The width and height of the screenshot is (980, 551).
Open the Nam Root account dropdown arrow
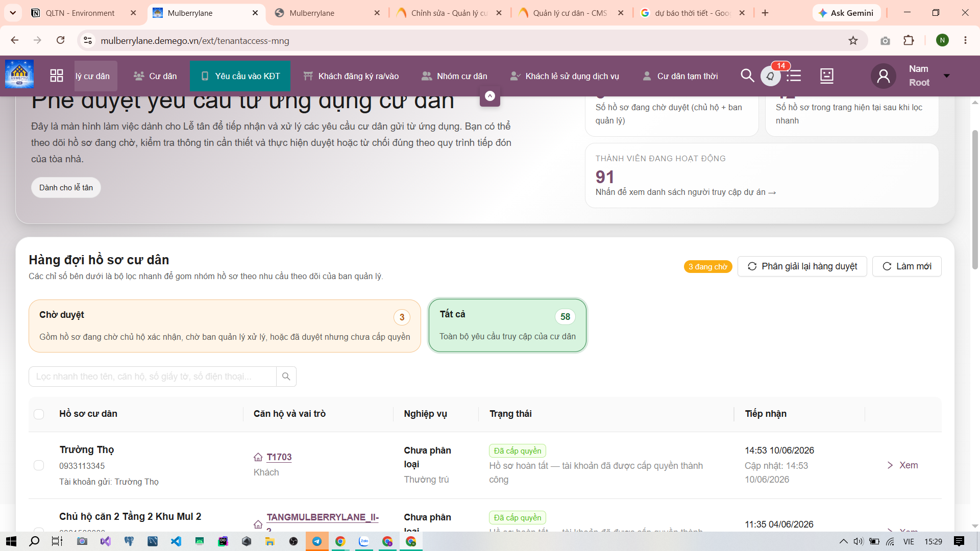coord(947,76)
